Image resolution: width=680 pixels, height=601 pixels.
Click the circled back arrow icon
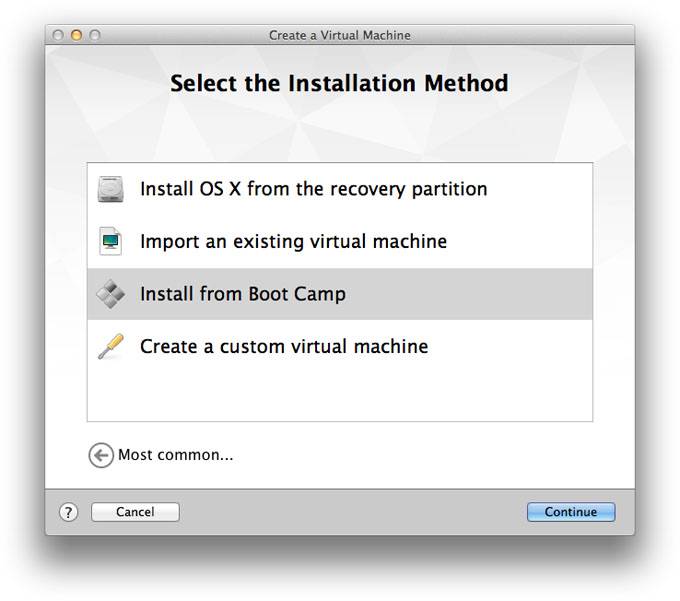(101, 455)
